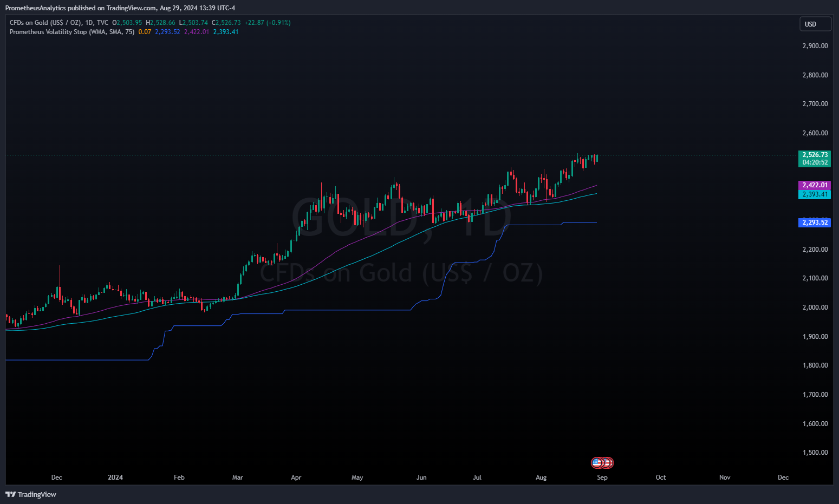This screenshot has height=504, width=839.
Task: Click the 2,000.00 price axis label
Action: (x=815, y=307)
